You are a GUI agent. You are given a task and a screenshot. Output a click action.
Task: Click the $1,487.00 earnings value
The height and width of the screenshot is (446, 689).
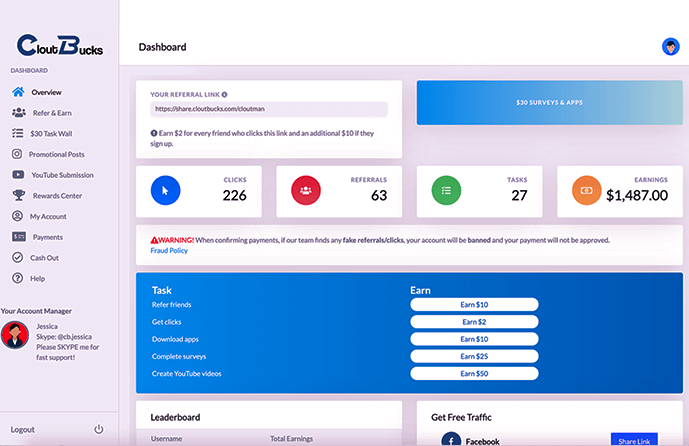click(x=637, y=195)
